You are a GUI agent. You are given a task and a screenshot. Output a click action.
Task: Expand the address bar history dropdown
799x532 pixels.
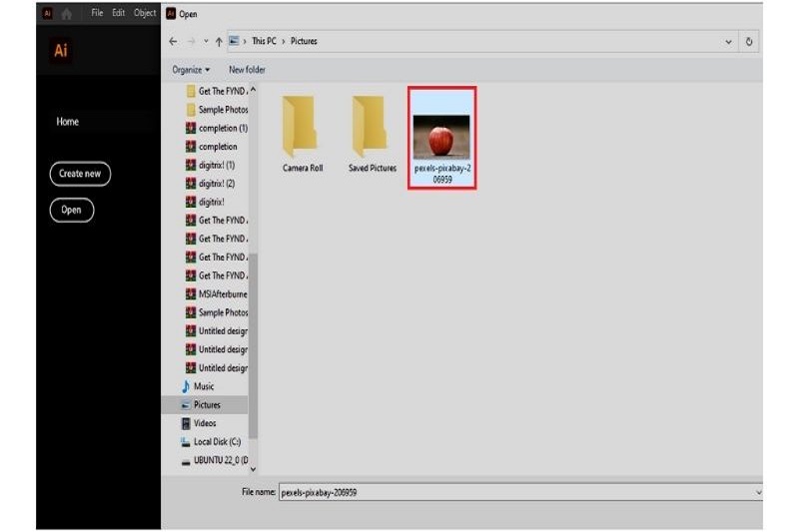[x=728, y=42]
